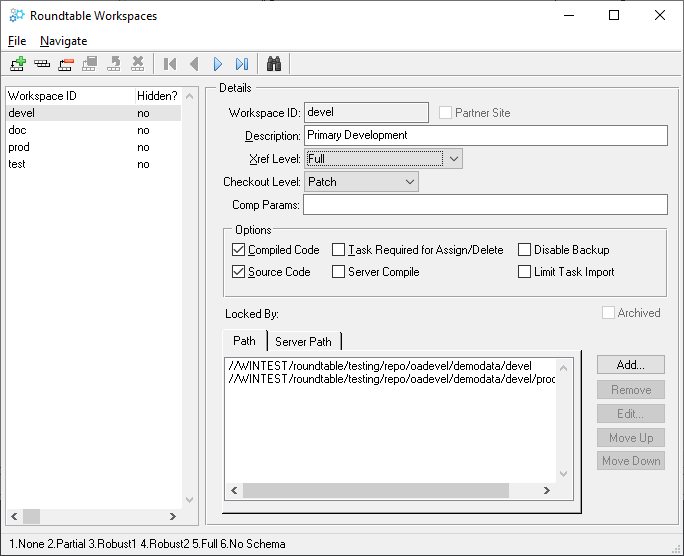Viewport: 684px width, 556px height.
Task: Click the path list scroll up arrow
Action: tap(564, 368)
